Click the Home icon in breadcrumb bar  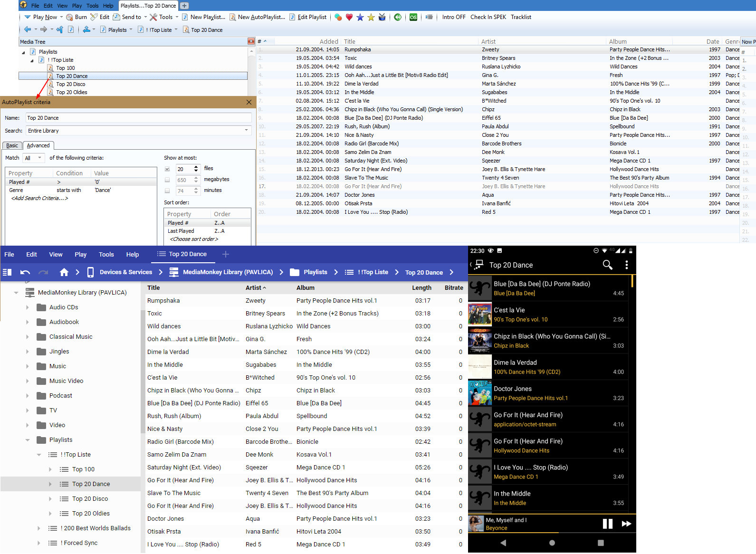point(64,272)
